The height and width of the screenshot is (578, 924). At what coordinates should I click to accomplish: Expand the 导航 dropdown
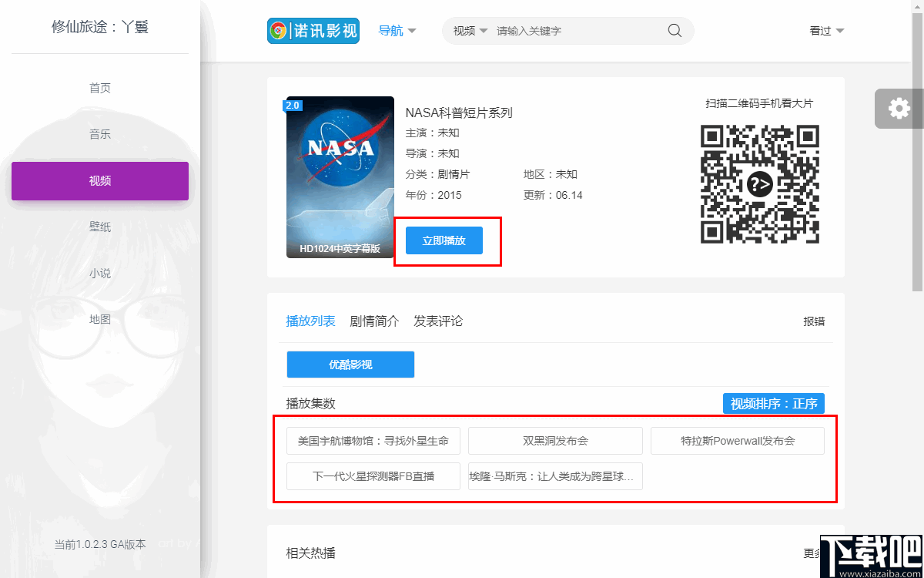coord(397,31)
